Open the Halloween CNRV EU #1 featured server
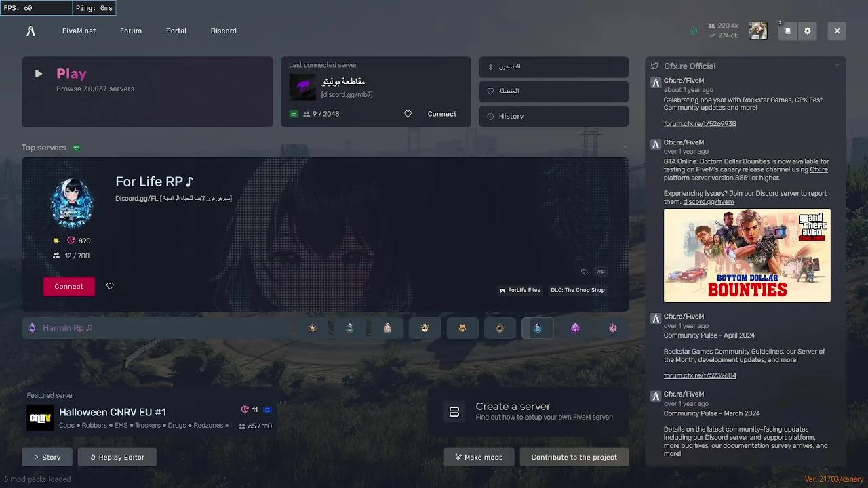The image size is (868, 488). click(149, 411)
